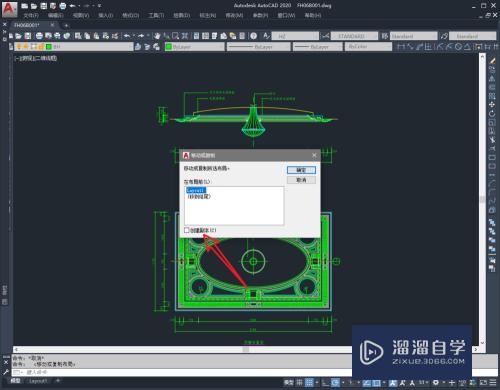Confirm the dialog with the OK button
500x390 pixels.
[301, 170]
